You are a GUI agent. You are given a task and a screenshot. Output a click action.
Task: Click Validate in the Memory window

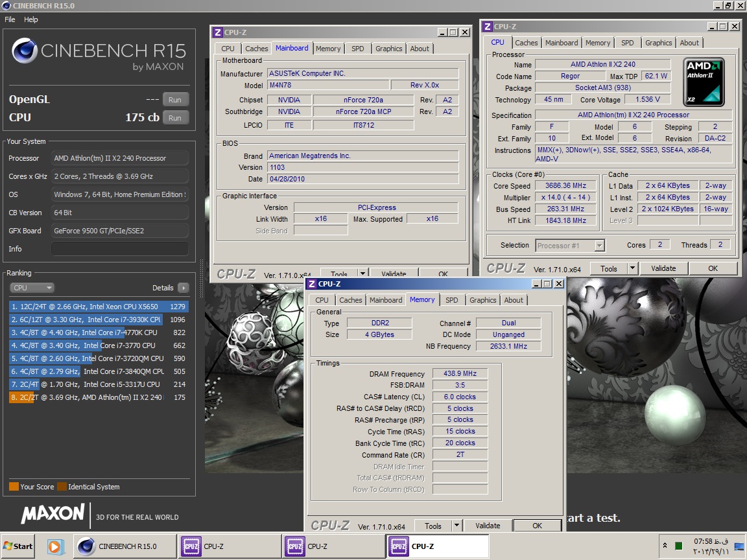[488, 526]
